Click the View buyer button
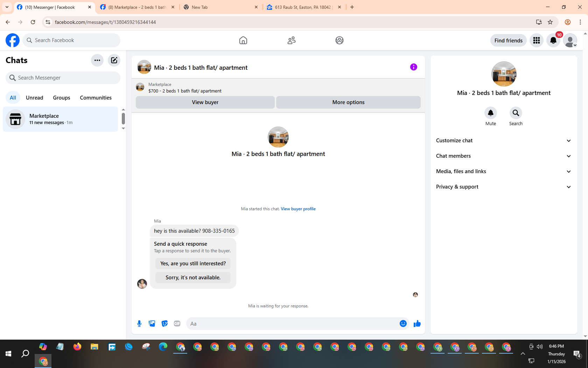Viewport: 588px width, 368px height. [x=205, y=102]
